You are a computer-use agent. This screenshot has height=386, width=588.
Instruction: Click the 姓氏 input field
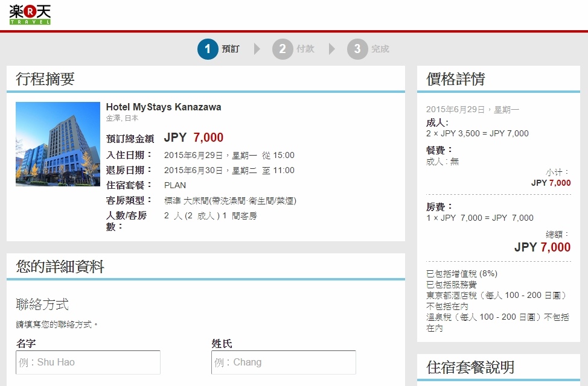pos(284,362)
